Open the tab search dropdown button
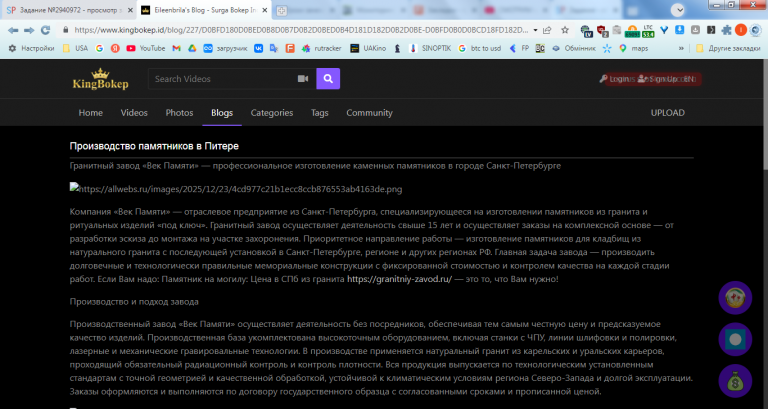Image resolution: width=768 pixels, height=409 pixels. [x=677, y=10]
